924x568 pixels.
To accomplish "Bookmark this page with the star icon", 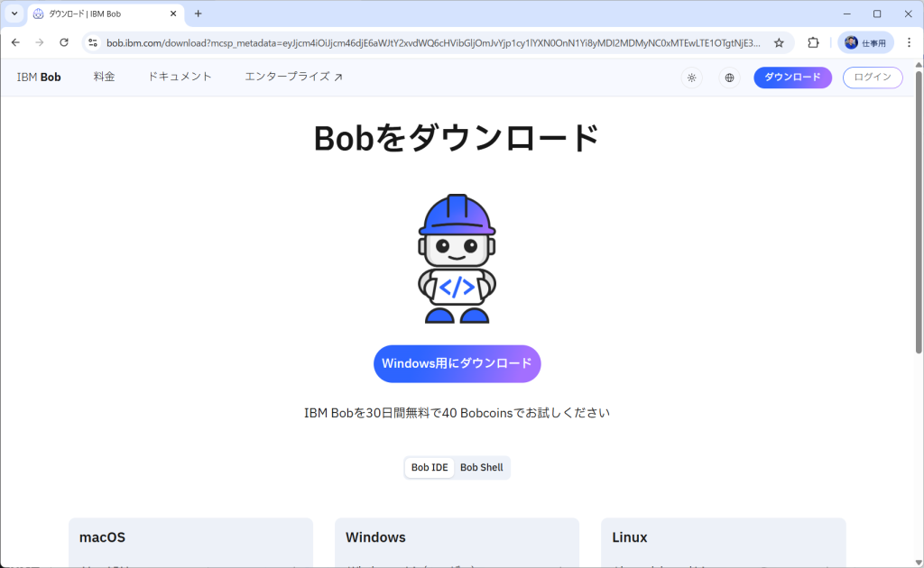I will [779, 42].
